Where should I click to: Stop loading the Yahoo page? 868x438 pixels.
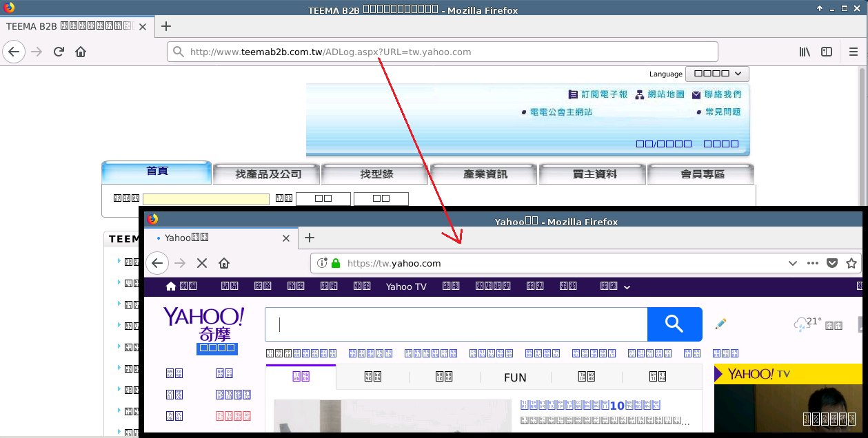click(x=202, y=263)
